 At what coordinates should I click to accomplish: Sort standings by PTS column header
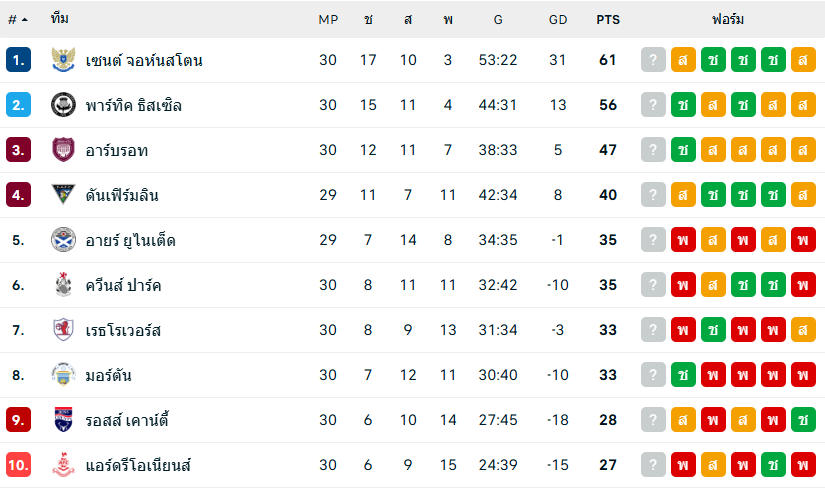[607, 19]
